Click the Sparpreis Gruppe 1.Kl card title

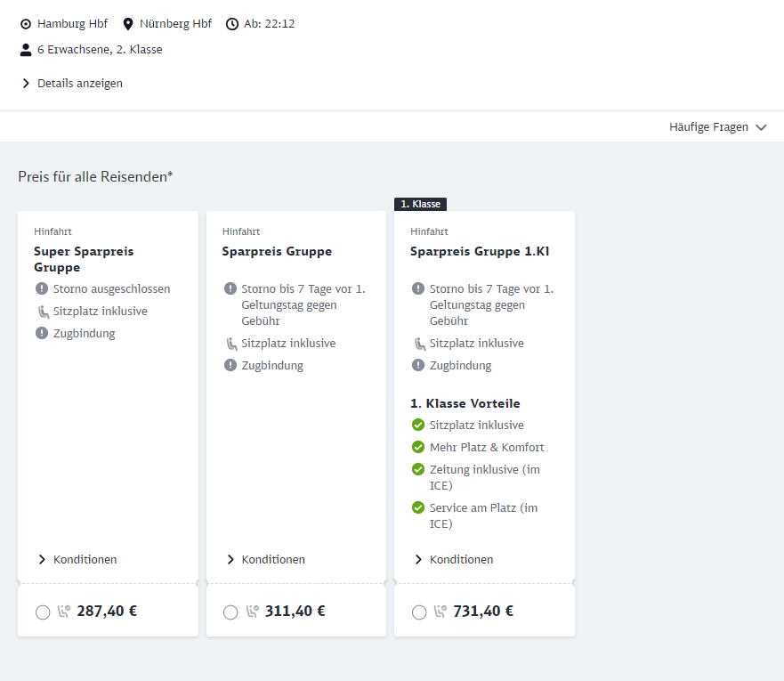(480, 252)
